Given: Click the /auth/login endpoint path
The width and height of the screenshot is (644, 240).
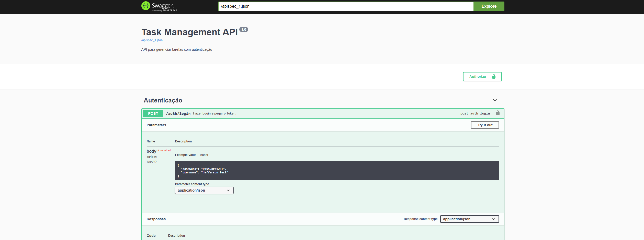Looking at the screenshot, I should (178, 113).
